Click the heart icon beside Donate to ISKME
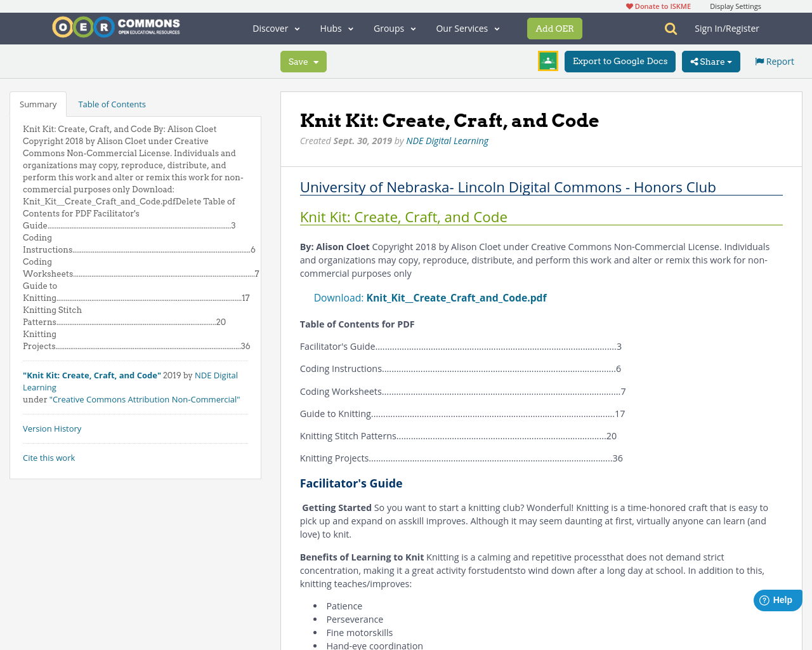Screen dimensions: 812x650 tap(629, 5)
